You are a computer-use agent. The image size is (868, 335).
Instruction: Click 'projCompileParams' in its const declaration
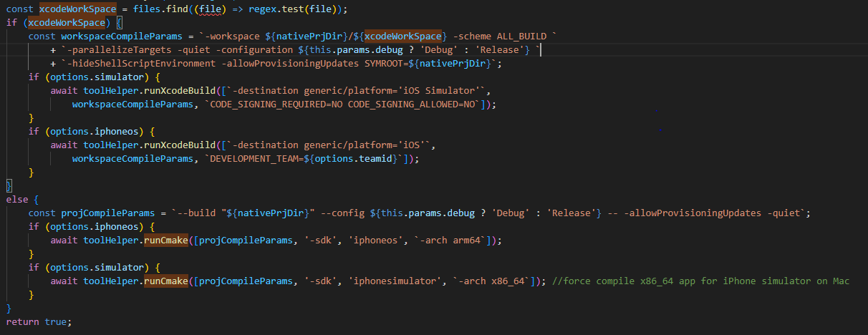coord(107,213)
